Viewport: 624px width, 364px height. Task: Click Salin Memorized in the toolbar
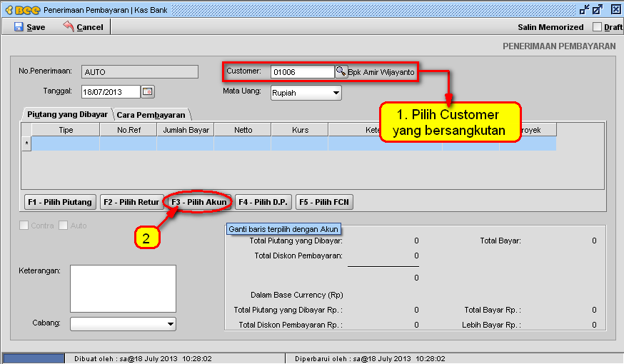click(550, 27)
